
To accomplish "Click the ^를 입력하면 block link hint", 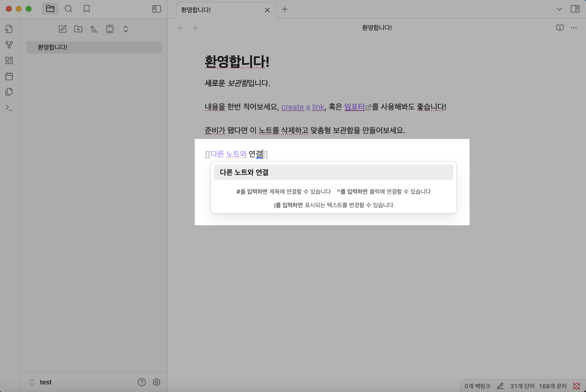I will [384, 192].
